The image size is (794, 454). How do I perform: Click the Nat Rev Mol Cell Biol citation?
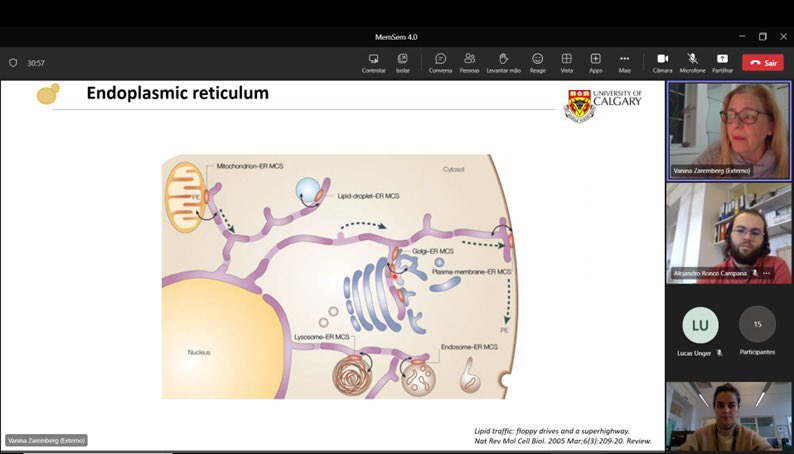coord(563,441)
